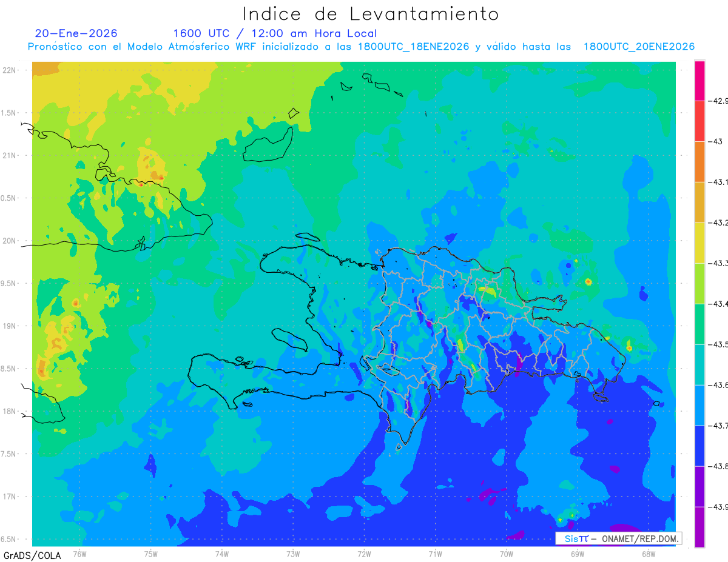Viewport: 728px width, 562px height.
Task: Click the longitude label "75W"
Action: [x=150, y=554]
